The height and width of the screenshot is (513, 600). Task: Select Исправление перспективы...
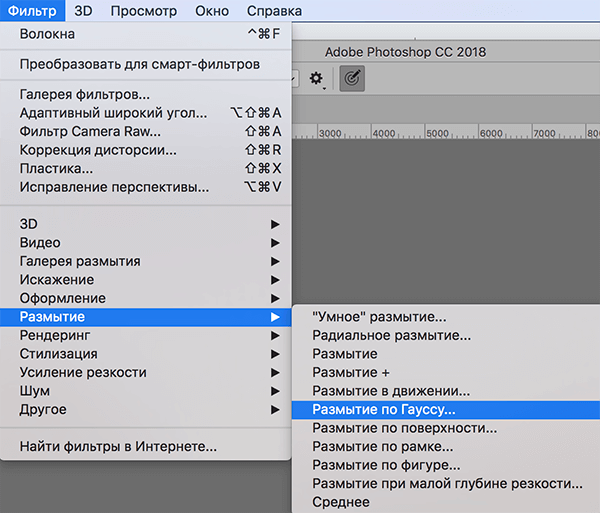pos(146,187)
